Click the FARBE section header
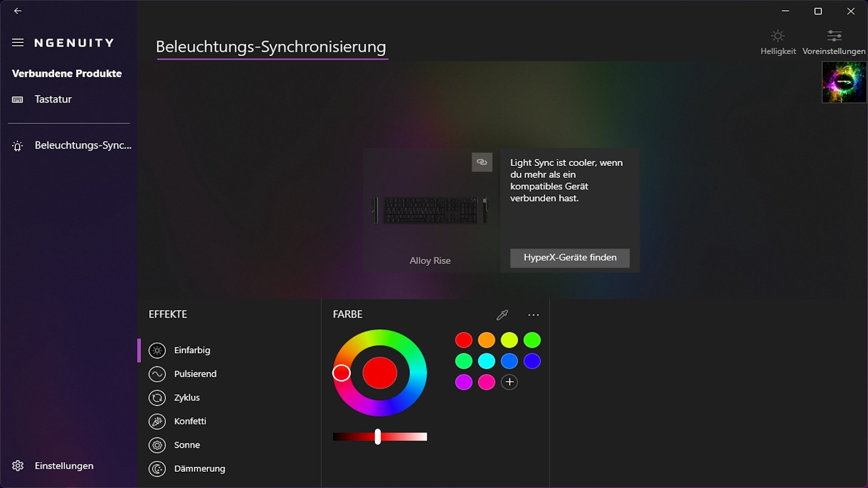 (x=348, y=314)
